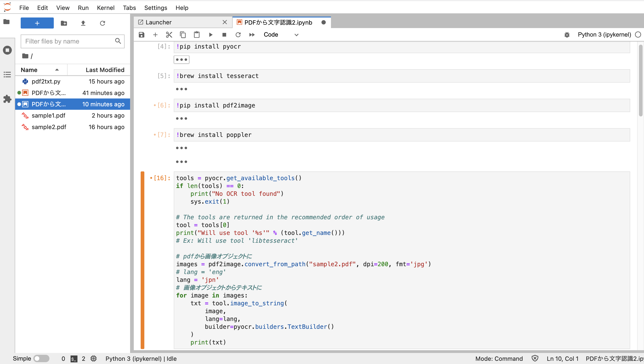Click kernel count chip icon in status bar
The height and width of the screenshot is (364, 644).
(94, 358)
